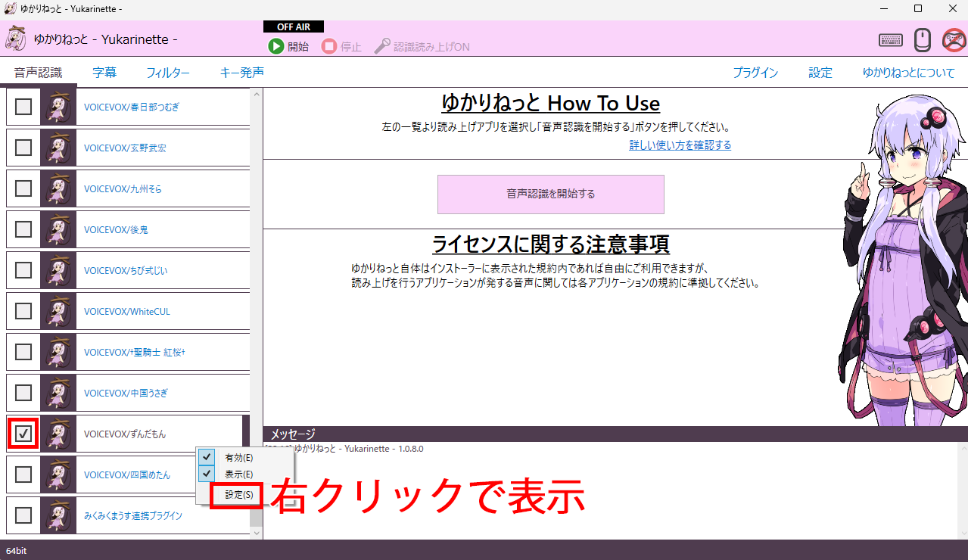Enable checkbox for VOICEVOX/四国めたん
The height and width of the screenshot is (560, 968).
(23, 474)
